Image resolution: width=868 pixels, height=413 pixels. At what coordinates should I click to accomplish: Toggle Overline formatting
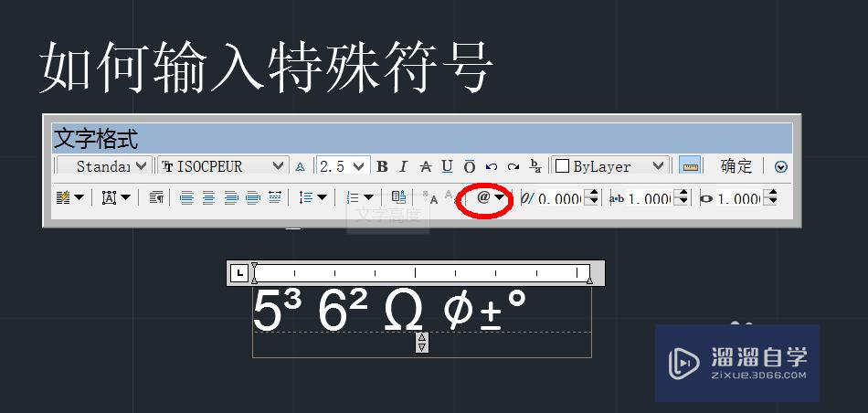pyautogui.click(x=470, y=166)
